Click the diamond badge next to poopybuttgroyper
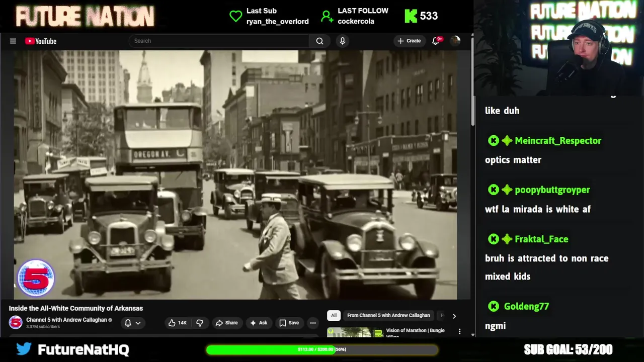Screen dimensions: 644x362 507,190
